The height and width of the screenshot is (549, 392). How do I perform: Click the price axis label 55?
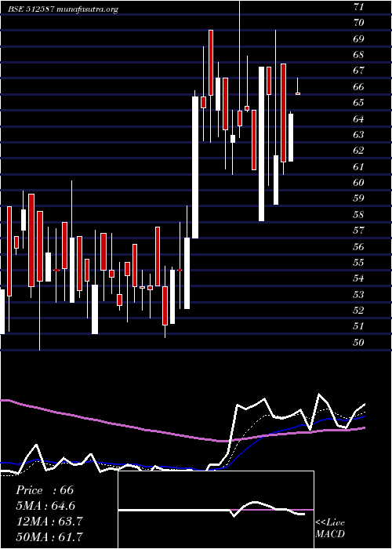coord(359,262)
